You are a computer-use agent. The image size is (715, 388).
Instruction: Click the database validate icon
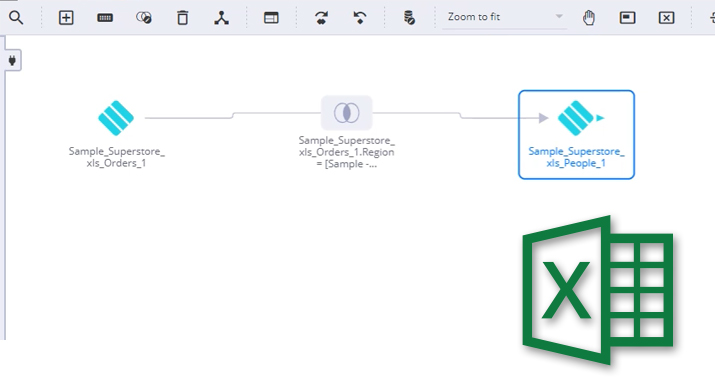pyautogui.click(x=409, y=18)
